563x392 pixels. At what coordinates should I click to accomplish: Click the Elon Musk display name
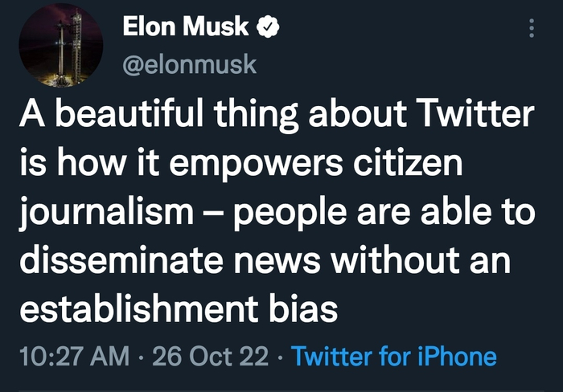(186, 28)
